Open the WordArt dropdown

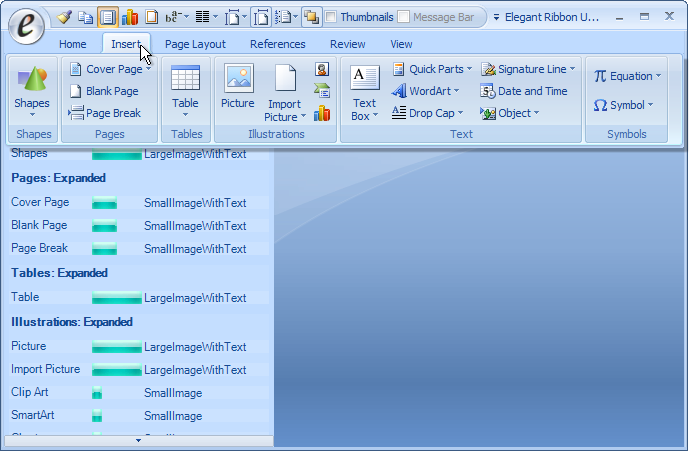[457, 91]
